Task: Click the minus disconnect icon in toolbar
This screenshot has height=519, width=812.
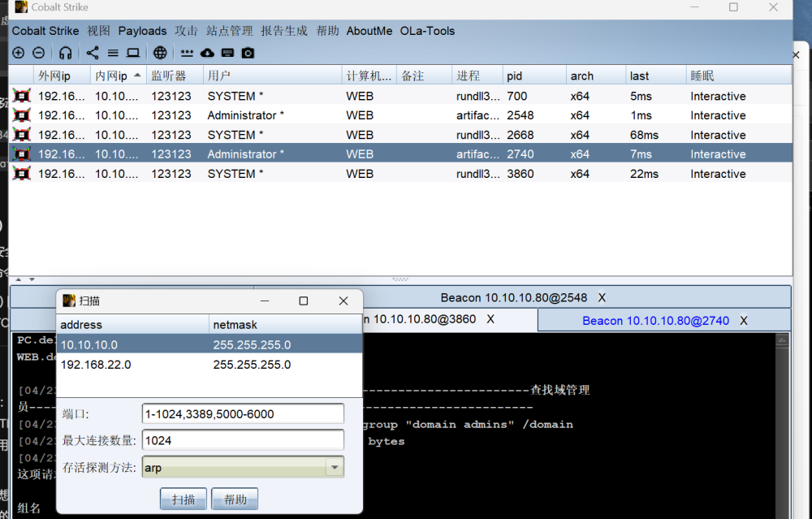Action: pyautogui.click(x=38, y=53)
